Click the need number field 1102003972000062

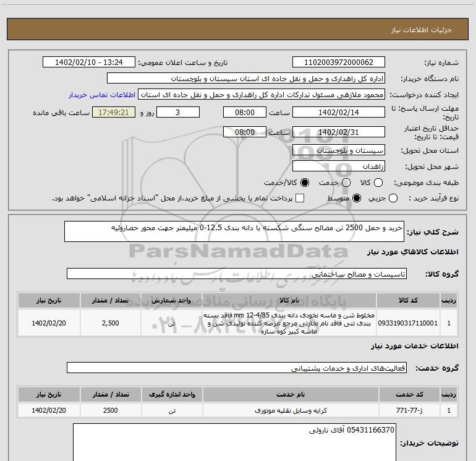coord(339,62)
